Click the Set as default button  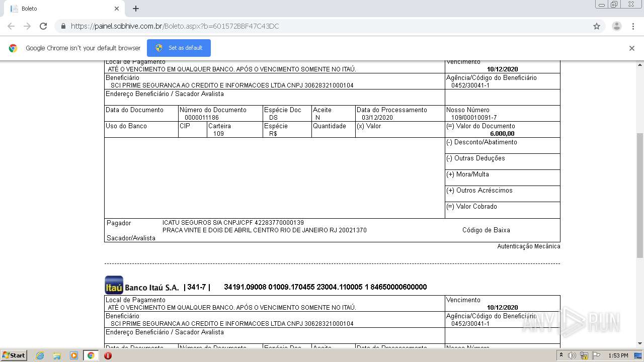click(179, 48)
